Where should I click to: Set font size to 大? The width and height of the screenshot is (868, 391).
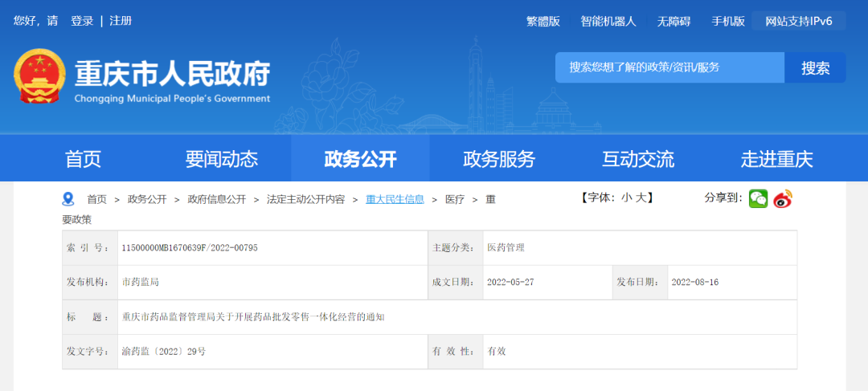point(641,198)
